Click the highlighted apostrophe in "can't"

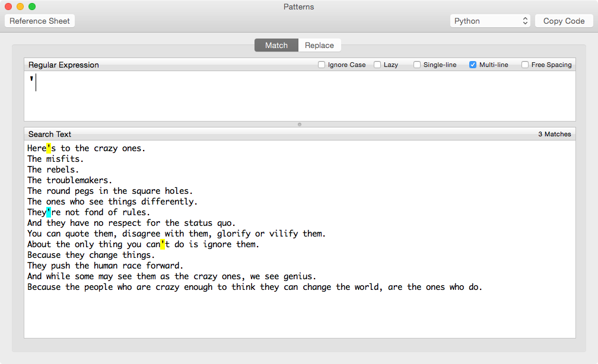click(x=163, y=244)
